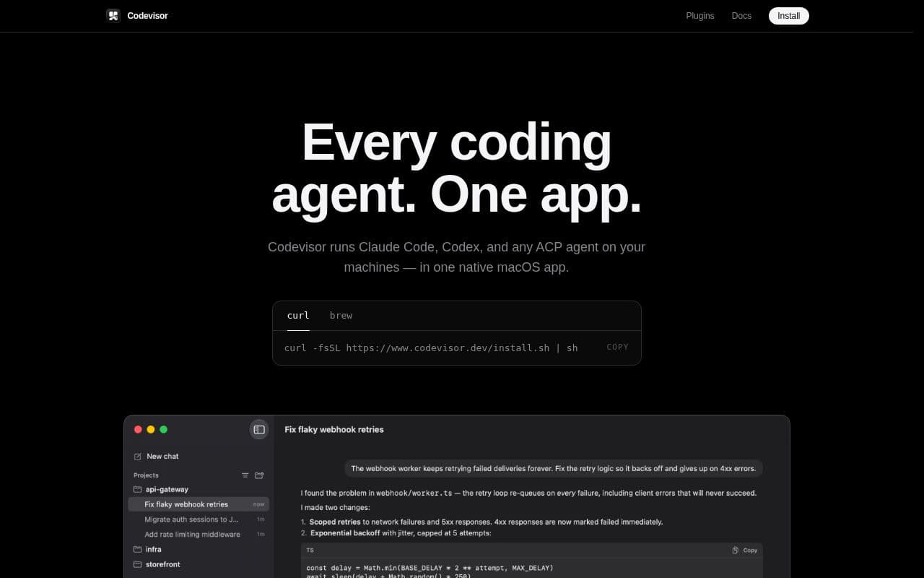Click the storefront folder icon
The height and width of the screenshot is (578, 924).
pyautogui.click(x=138, y=564)
